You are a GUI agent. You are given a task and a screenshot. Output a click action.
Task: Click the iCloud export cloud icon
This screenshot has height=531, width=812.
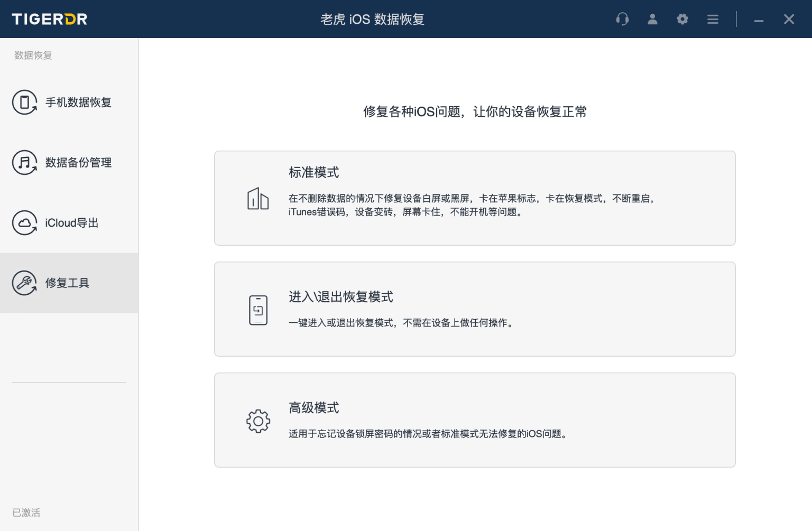[x=24, y=223]
